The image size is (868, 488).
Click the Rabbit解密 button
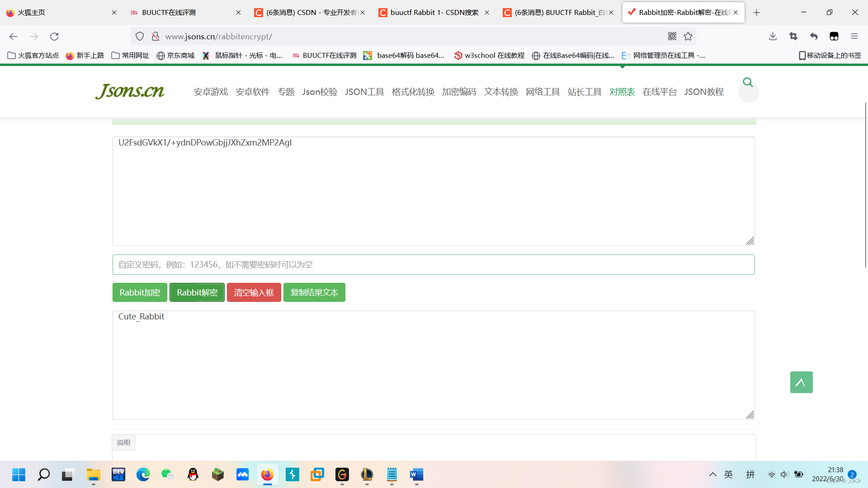click(x=197, y=292)
